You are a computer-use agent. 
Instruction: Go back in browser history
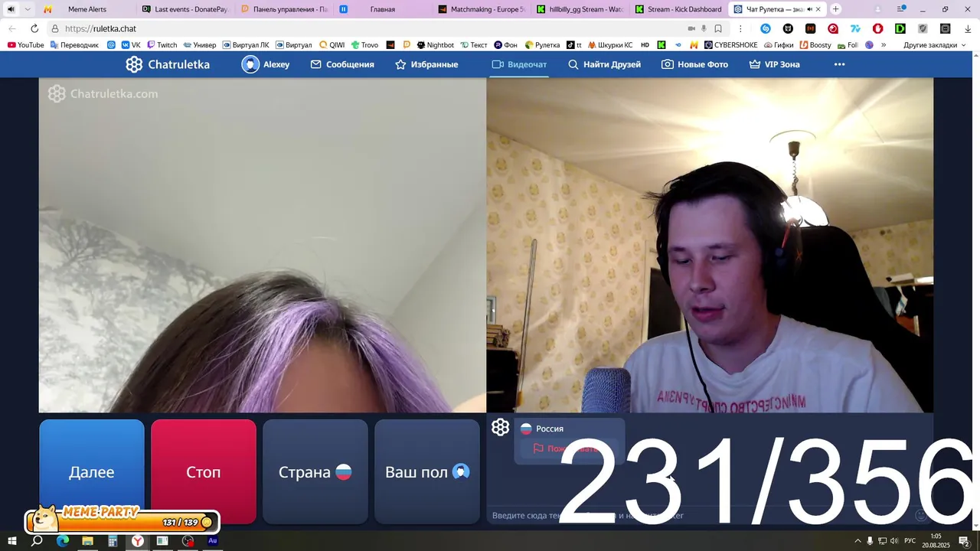pyautogui.click(x=11, y=28)
